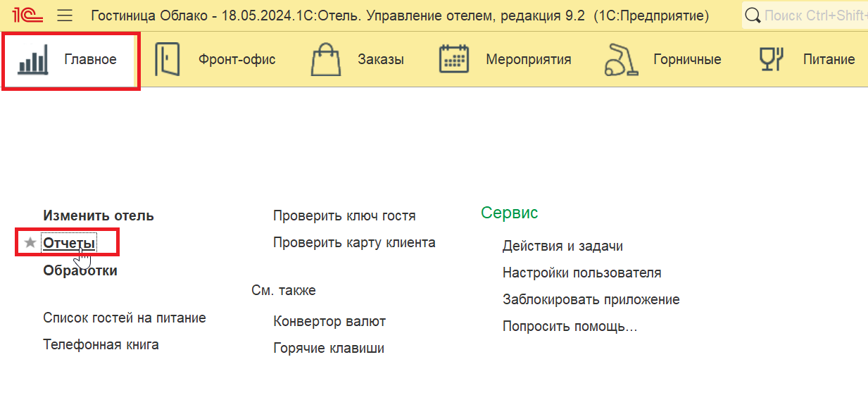The image size is (868, 419).
Task: Click the Гостиница Облако window title text
Action: (x=400, y=15)
